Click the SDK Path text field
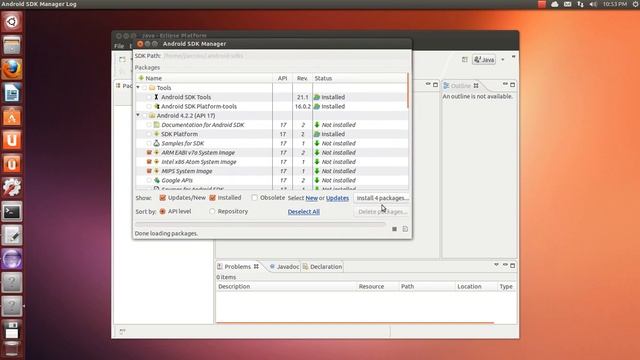The height and width of the screenshot is (360, 640). (286, 56)
